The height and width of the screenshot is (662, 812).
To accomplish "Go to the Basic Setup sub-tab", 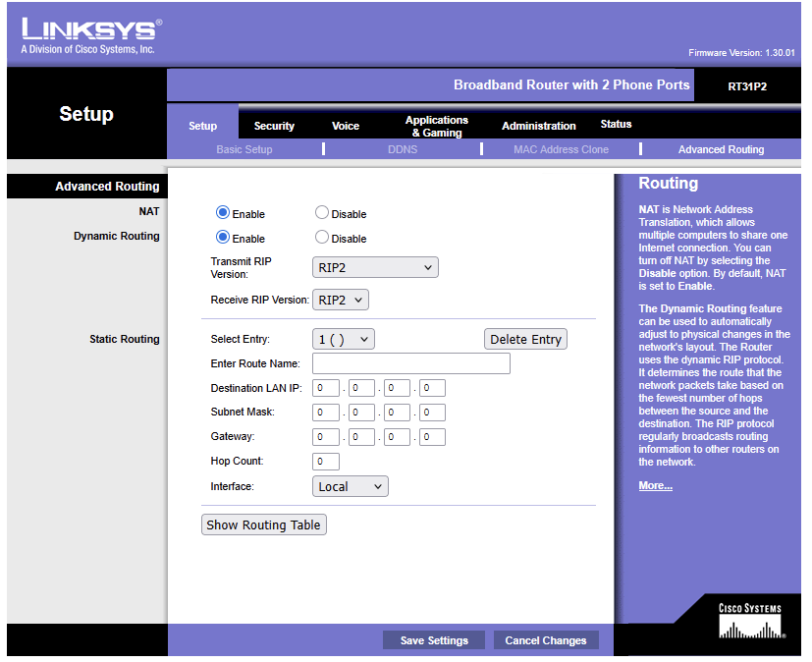I will [244, 149].
